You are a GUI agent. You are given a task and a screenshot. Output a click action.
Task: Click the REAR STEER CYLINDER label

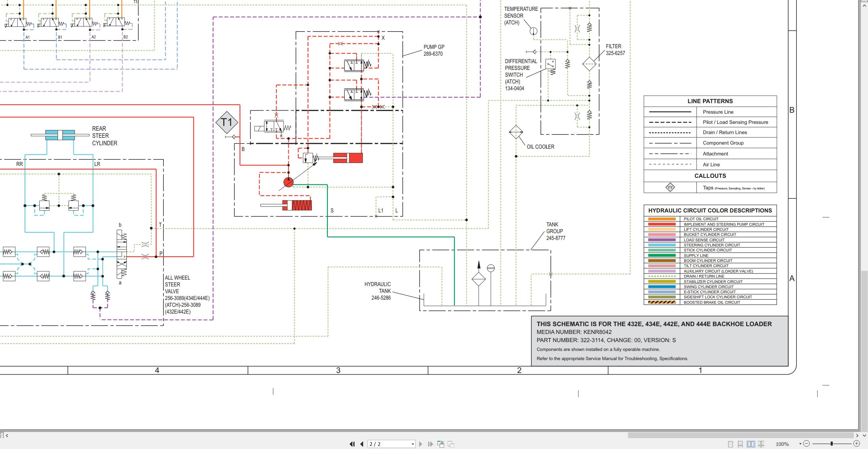[x=104, y=136]
